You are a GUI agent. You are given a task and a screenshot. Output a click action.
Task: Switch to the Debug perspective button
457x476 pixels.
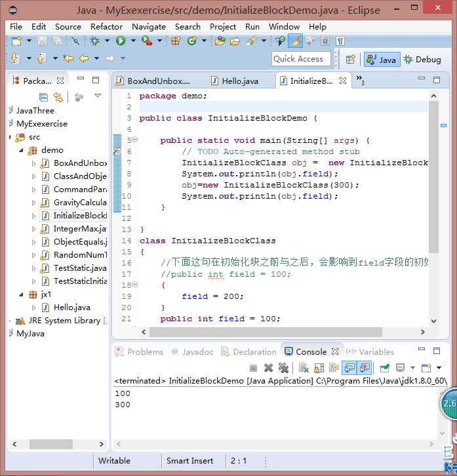[x=422, y=60]
